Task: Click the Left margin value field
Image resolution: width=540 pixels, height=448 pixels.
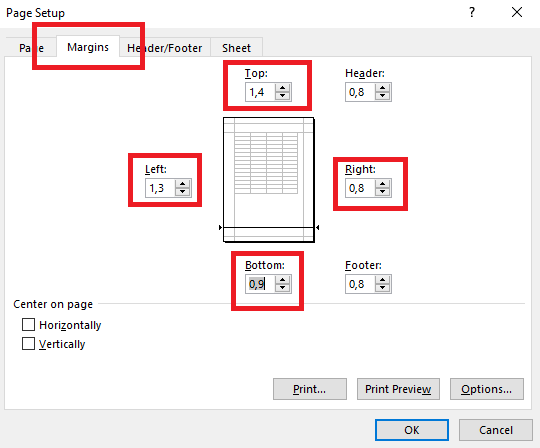Action: [160, 188]
